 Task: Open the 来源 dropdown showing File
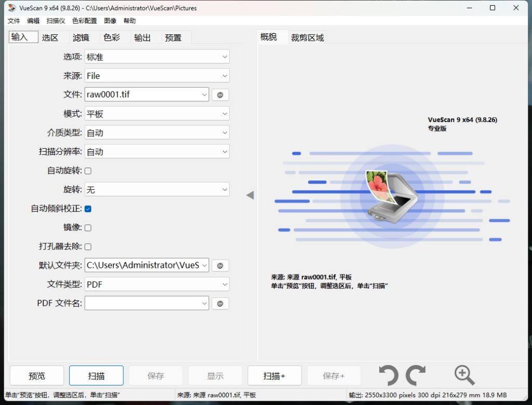[157, 76]
